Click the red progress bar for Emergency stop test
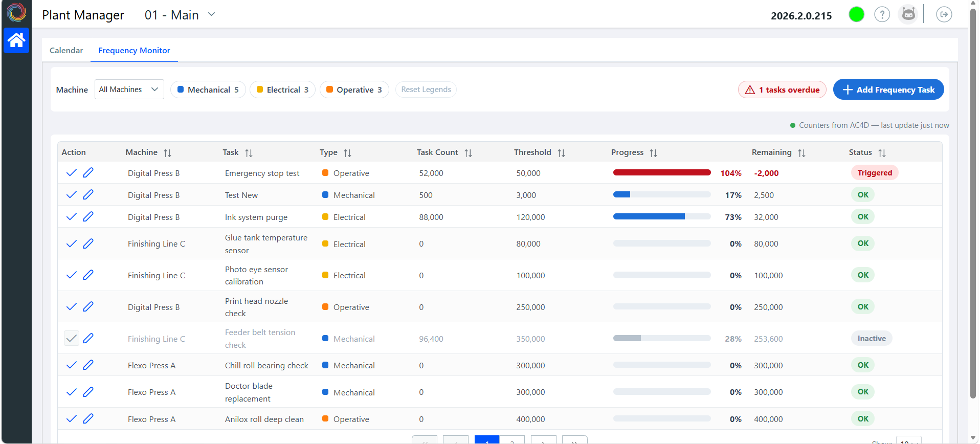The image size is (980, 444). coord(662,172)
